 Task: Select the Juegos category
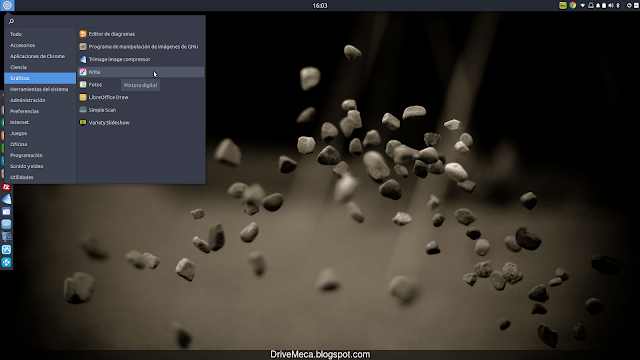pyautogui.click(x=40, y=133)
